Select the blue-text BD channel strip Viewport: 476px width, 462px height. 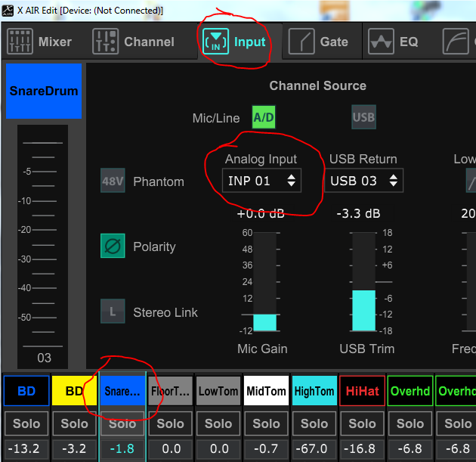coord(26,391)
